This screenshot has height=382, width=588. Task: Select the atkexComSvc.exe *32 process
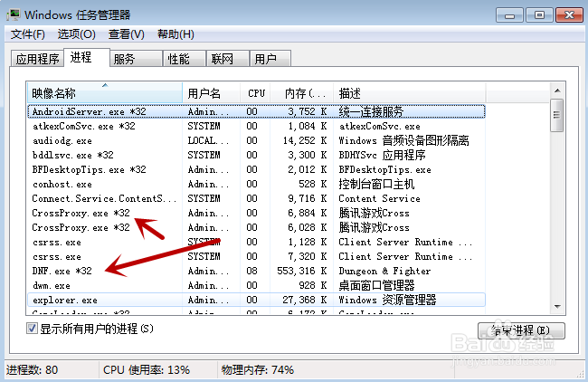(257, 126)
